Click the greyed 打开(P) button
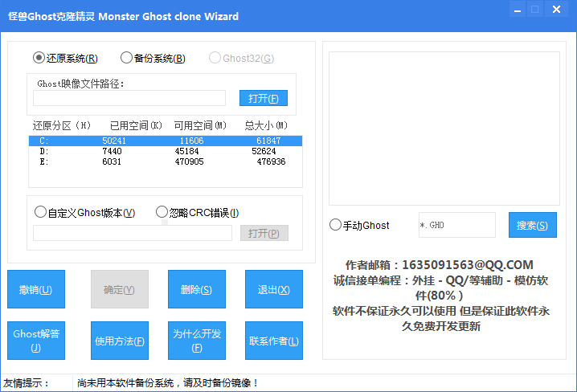Image resolution: width=577 pixels, height=392 pixels. [264, 233]
